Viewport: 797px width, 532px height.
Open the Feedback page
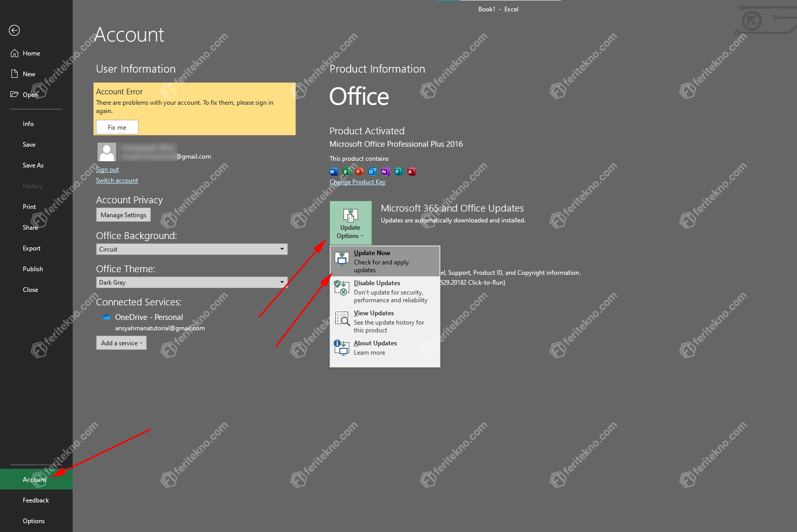click(36, 500)
